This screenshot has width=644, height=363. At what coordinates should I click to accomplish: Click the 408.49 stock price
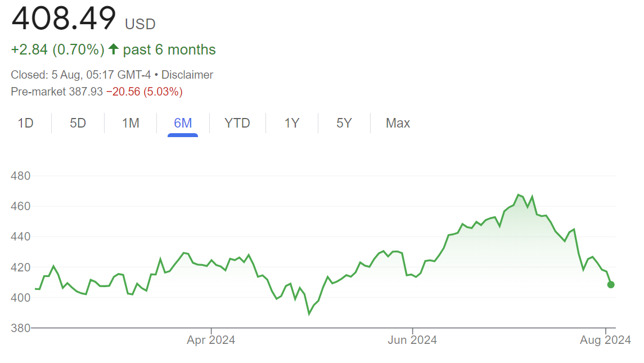(64, 19)
